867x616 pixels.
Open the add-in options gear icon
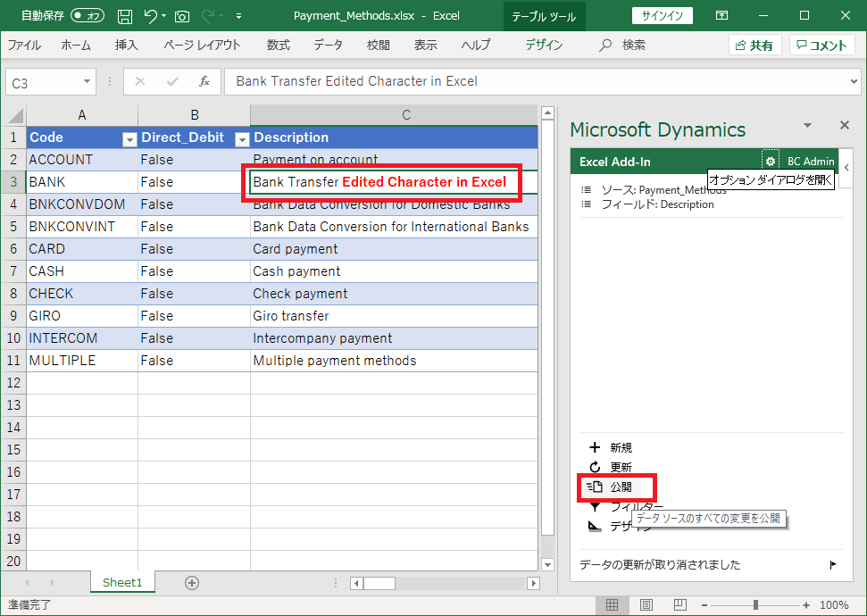771,161
